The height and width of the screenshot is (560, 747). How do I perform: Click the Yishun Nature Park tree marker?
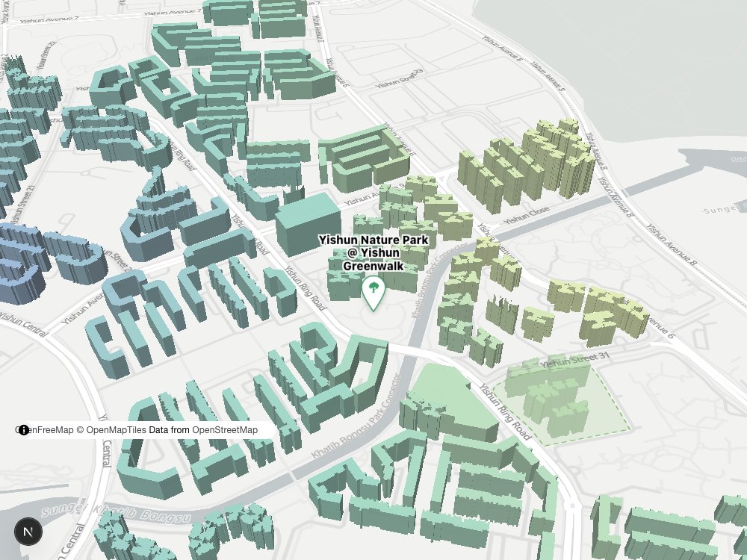click(x=373, y=293)
